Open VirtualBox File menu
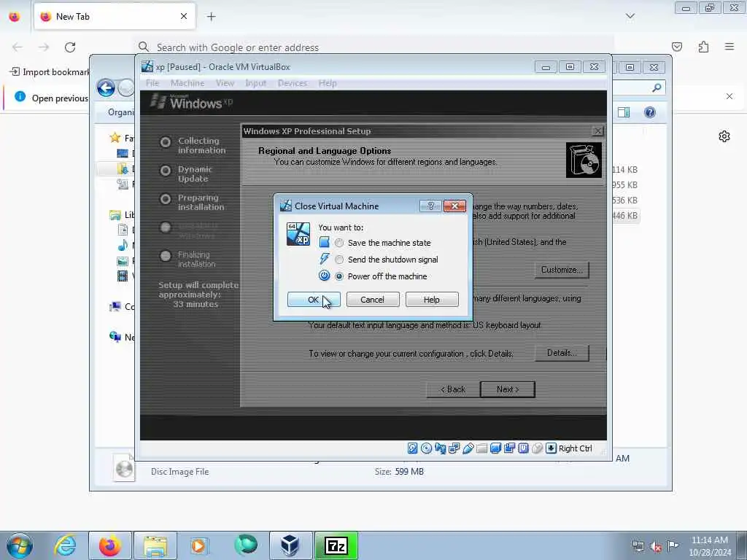This screenshot has height=560, width=747. click(152, 83)
